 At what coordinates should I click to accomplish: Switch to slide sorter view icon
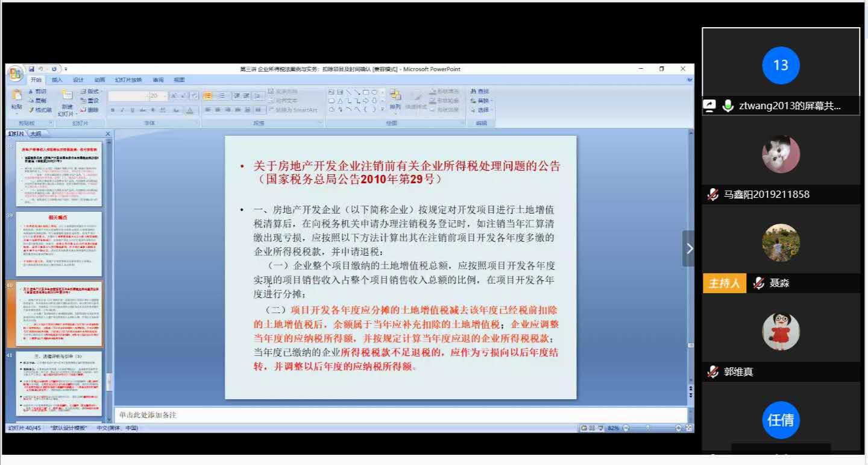click(x=592, y=428)
